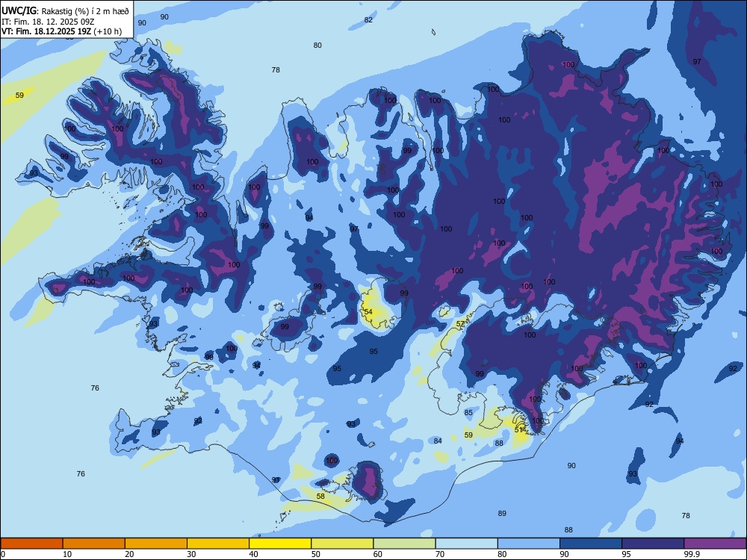Click the 'UWC/IG' label in the header box
Screen dimensions: 747x560
coord(19,10)
